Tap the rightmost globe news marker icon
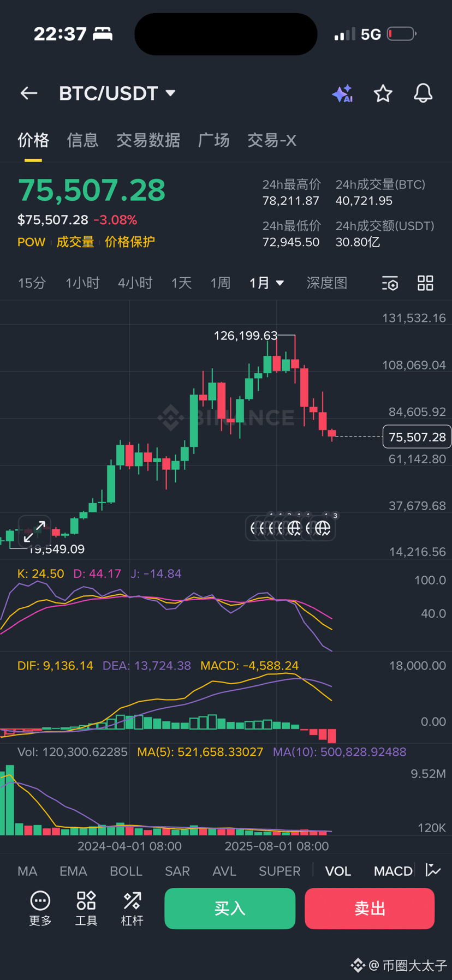The height and width of the screenshot is (980, 452). coord(323,528)
